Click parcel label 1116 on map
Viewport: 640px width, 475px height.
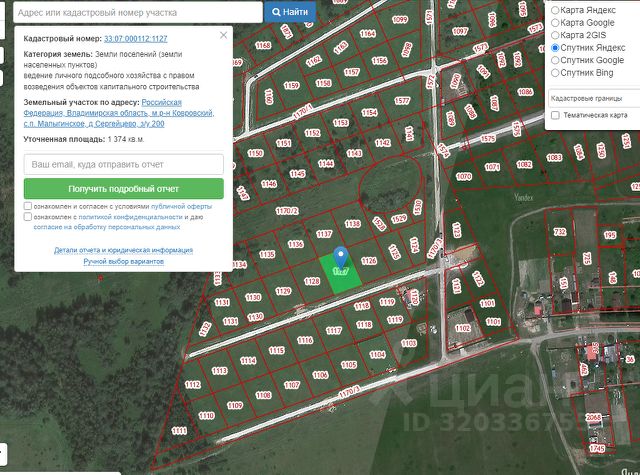tap(305, 340)
